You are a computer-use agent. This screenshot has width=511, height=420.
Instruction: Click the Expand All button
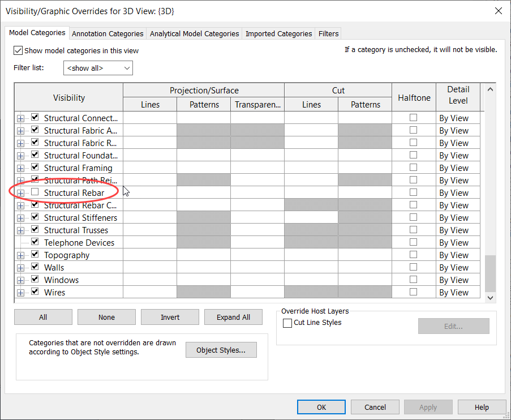pyautogui.click(x=233, y=317)
